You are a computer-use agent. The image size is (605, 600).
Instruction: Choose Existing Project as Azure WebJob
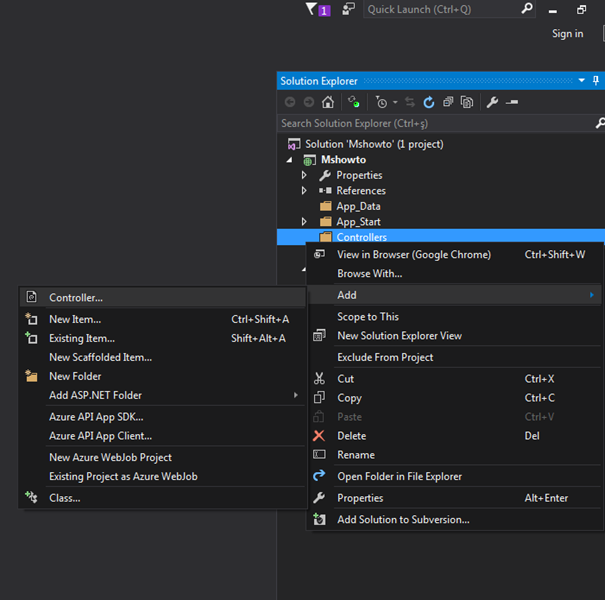[123, 477]
